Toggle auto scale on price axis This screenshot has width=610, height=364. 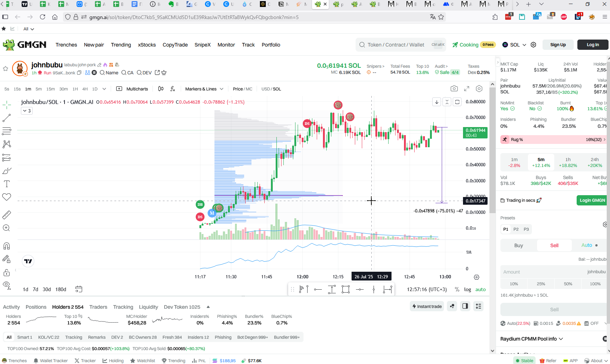pyautogui.click(x=481, y=289)
